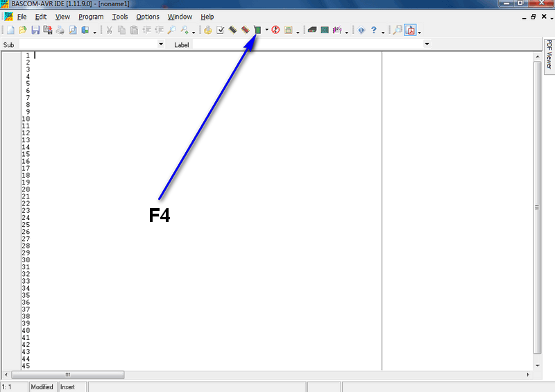The width and height of the screenshot is (555, 392).
Task: Click the toolbar icon right of print preview
Action: point(85,30)
